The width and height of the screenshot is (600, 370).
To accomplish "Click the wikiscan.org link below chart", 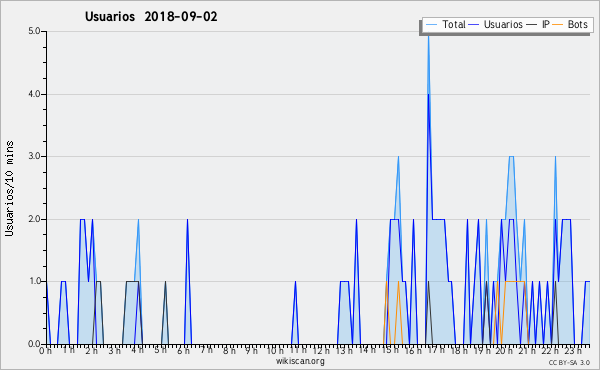I will [x=300, y=361].
